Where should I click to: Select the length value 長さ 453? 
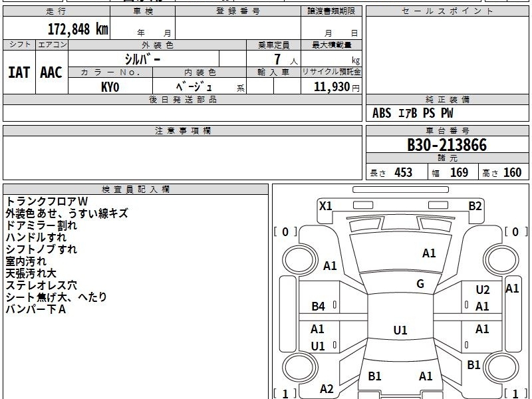point(391,173)
